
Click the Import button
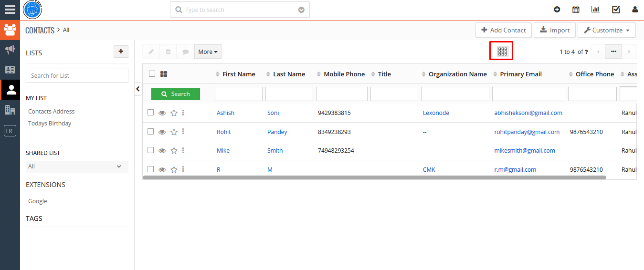(x=555, y=30)
